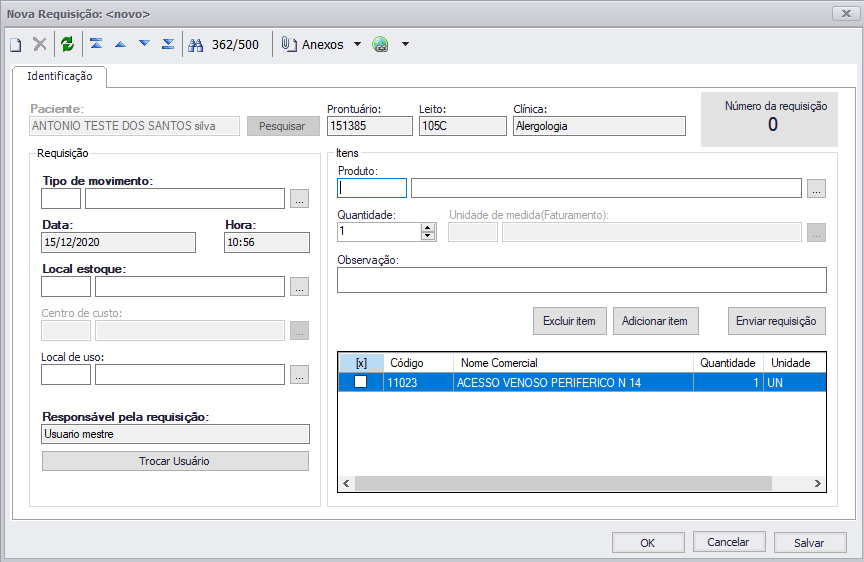This screenshot has height=562, width=864.
Task: Click the OK button
Action: click(x=648, y=543)
